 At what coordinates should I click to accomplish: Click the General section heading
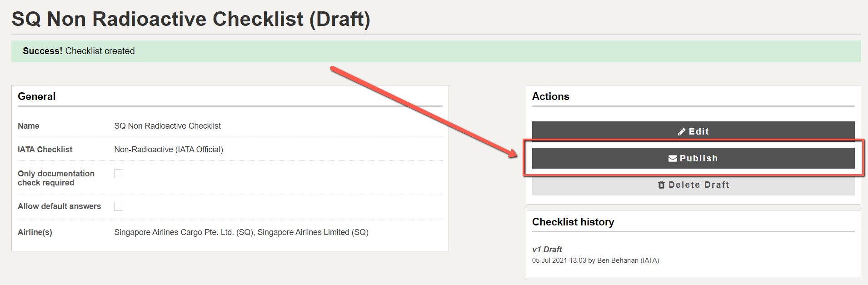point(37,96)
